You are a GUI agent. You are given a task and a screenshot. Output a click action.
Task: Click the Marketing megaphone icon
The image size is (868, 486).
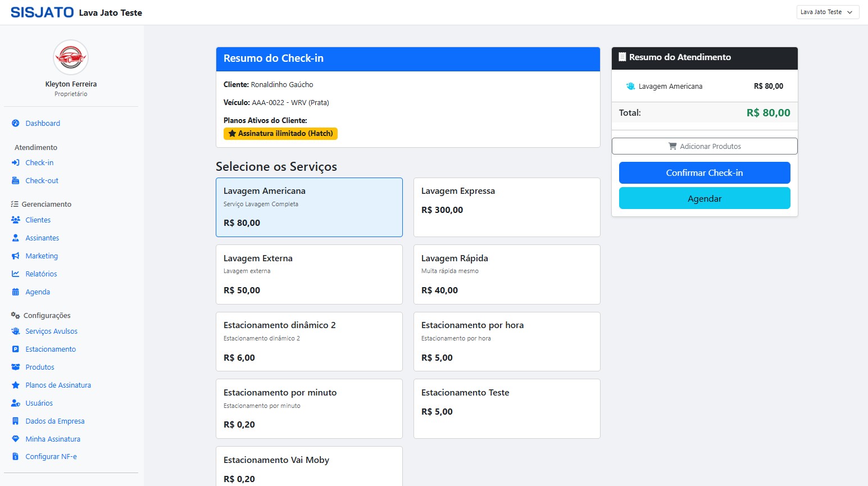coord(16,256)
